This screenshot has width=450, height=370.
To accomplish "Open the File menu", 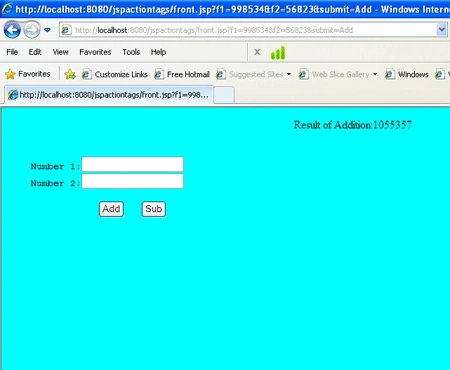I will click(12, 52).
